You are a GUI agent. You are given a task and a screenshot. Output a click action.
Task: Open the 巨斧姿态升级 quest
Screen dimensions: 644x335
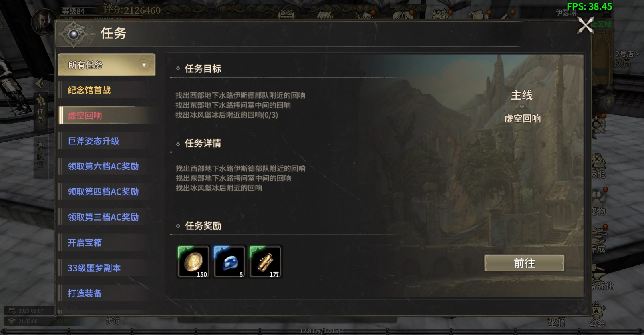[x=107, y=141]
